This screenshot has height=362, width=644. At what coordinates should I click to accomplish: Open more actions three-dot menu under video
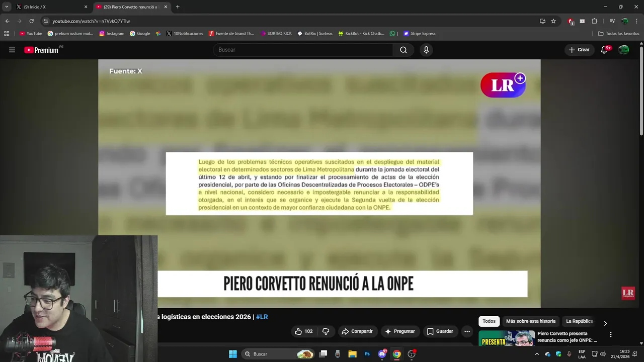coord(467,331)
